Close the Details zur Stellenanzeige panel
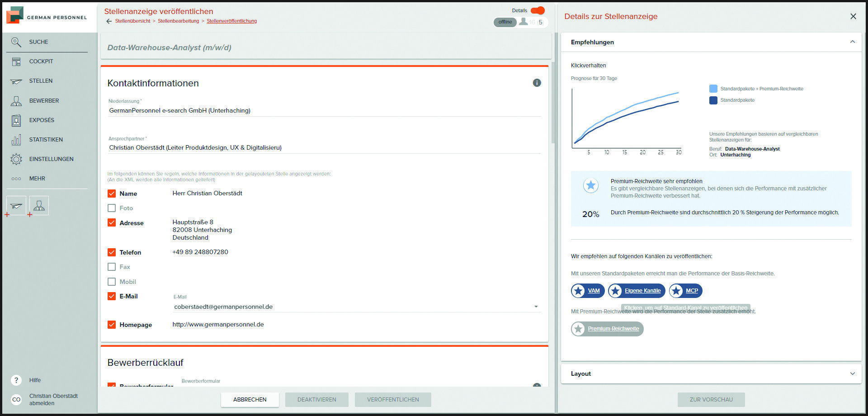868x416 pixels. tap(853, 16)
